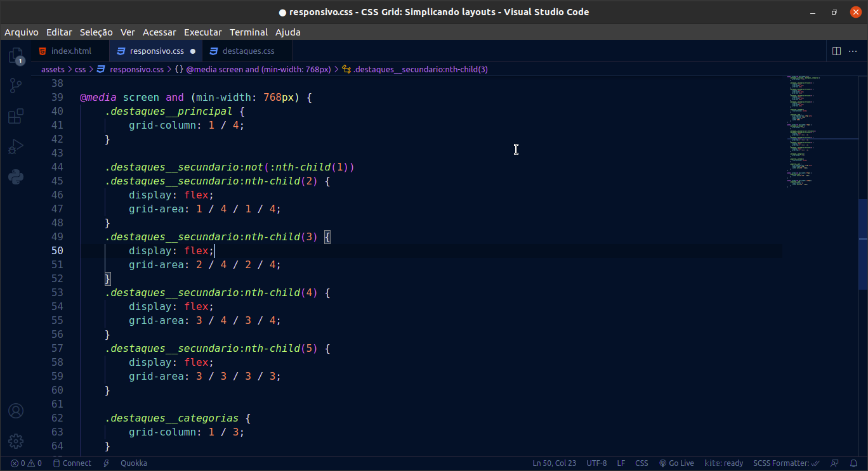This screenshot has width=868, height=471.
Task: Open the Seleção menu
Action: 96,32
